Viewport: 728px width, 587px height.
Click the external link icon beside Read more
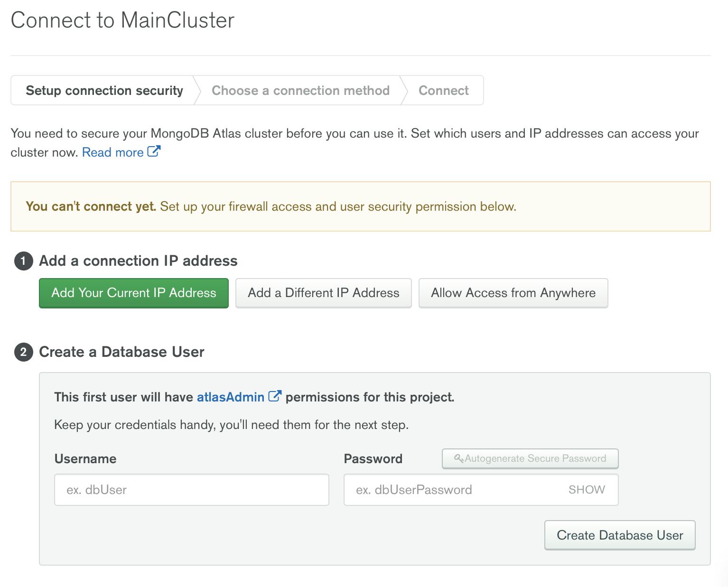tap(154, 151)
